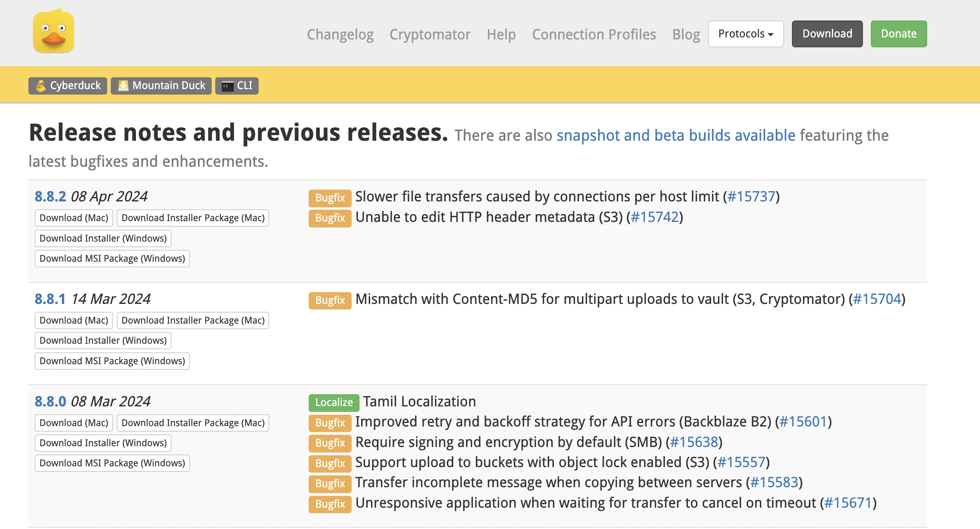
Task: Download MSI Package (Windows) for 8.8.2
Action: [x=112, y=259]
